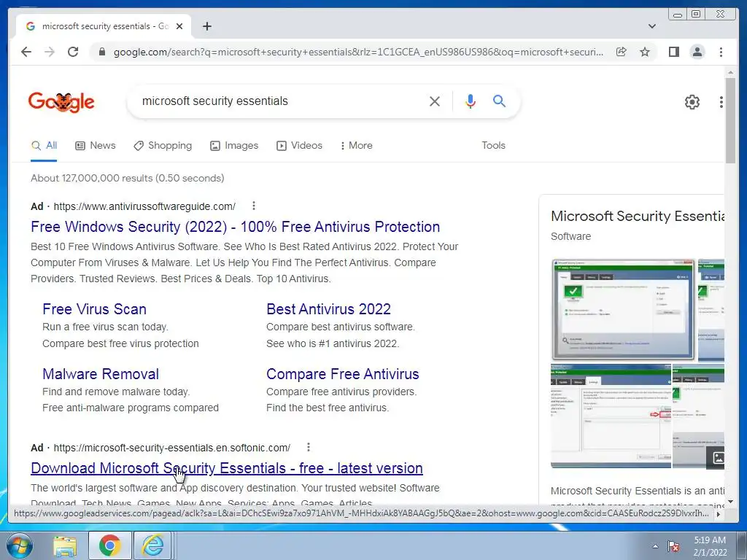The width and height of the screenshot is (747, 560).
Task: Clear the search box with X icon
Action: click(435, 101)
